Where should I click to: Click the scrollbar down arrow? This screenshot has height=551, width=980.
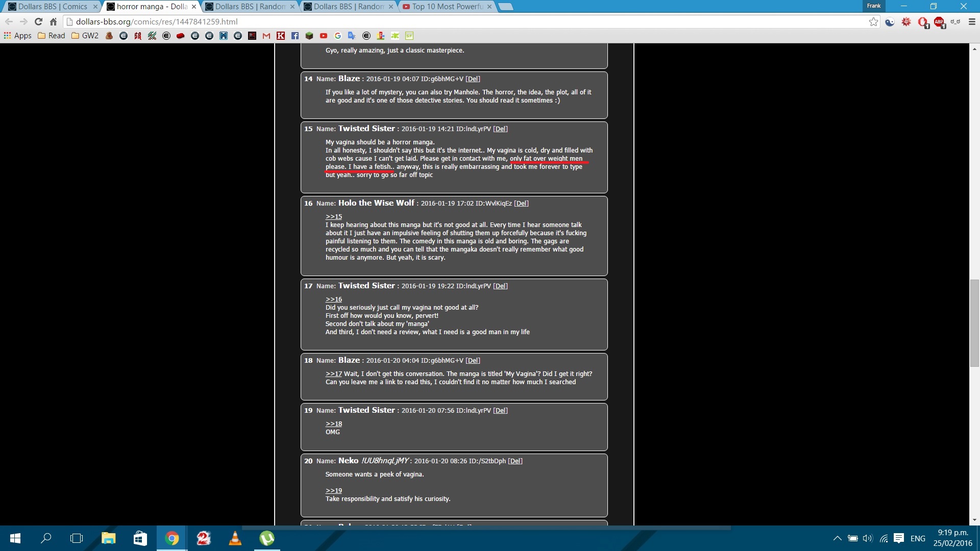click(x=974, y=520)
